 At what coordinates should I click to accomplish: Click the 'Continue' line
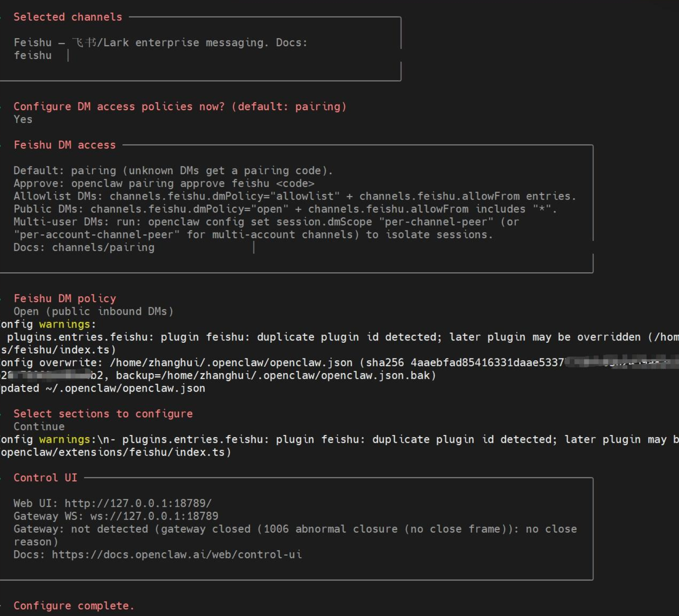[x=39, y=427]
